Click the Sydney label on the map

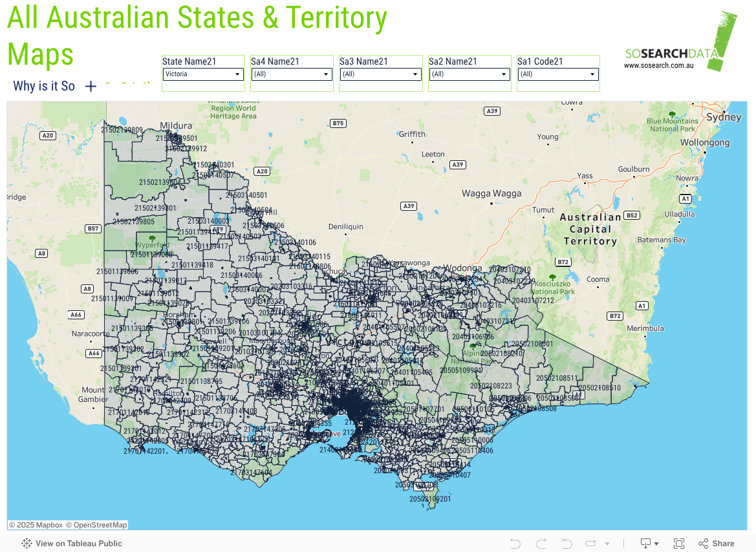[724, 117]
